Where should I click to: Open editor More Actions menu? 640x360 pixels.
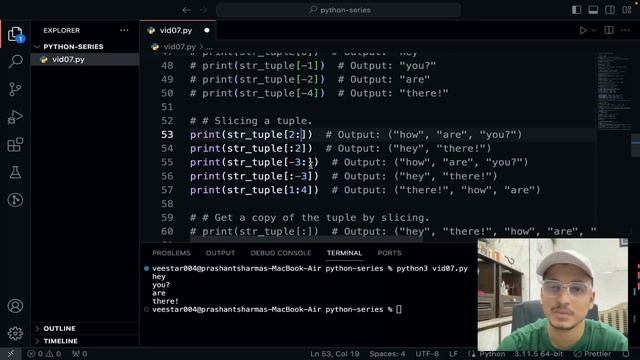625,31
